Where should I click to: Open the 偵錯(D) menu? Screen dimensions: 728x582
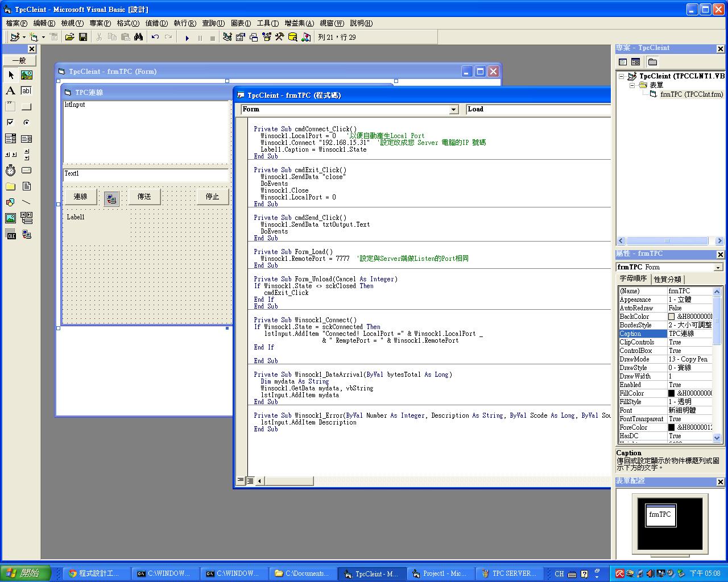[156, 23]
